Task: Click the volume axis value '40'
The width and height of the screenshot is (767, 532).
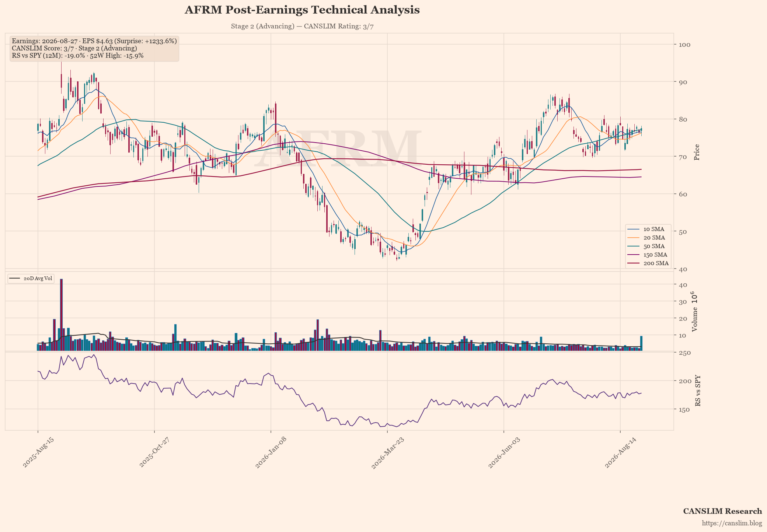Action: [x=682, y=285]
